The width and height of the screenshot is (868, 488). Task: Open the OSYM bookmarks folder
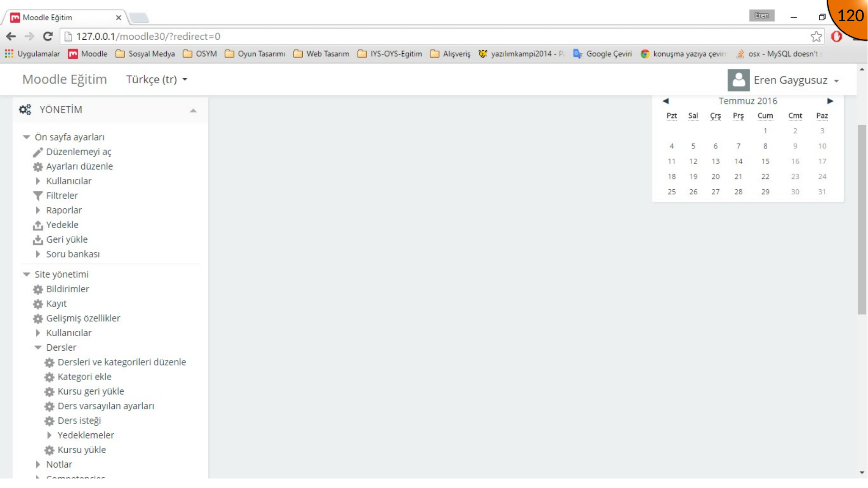pyautogui.click(x=200, y=54)
